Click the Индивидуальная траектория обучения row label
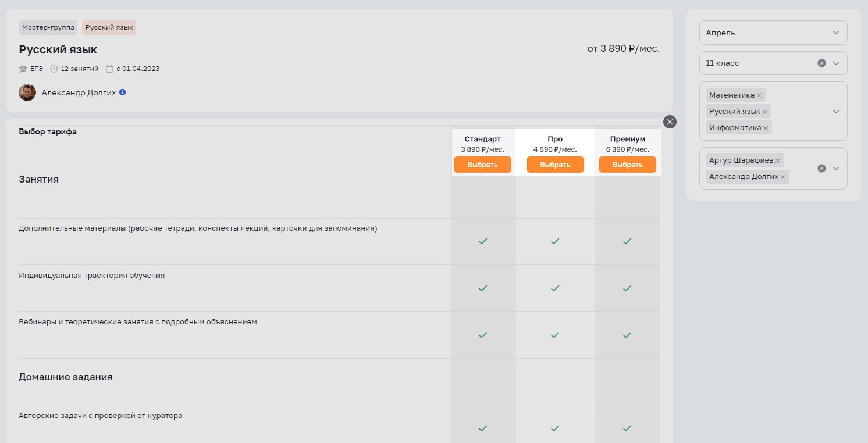This screenshot has height=443, width=868. point(91,275)
